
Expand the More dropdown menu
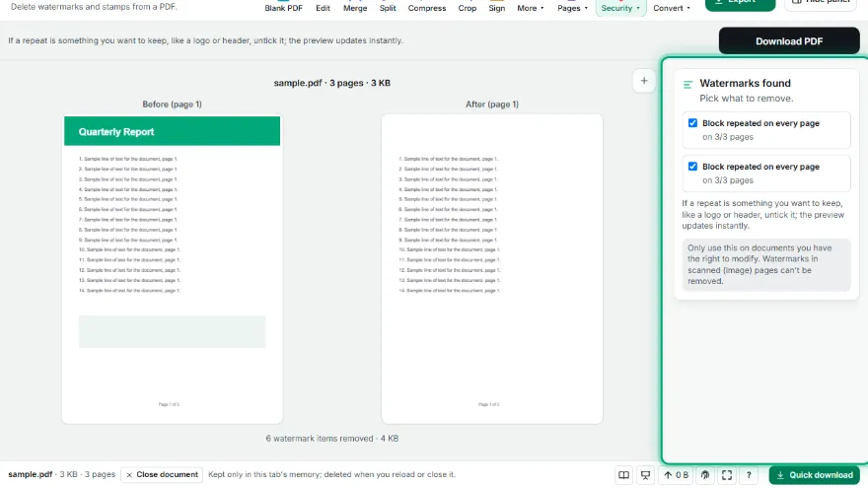coord(531,8)
